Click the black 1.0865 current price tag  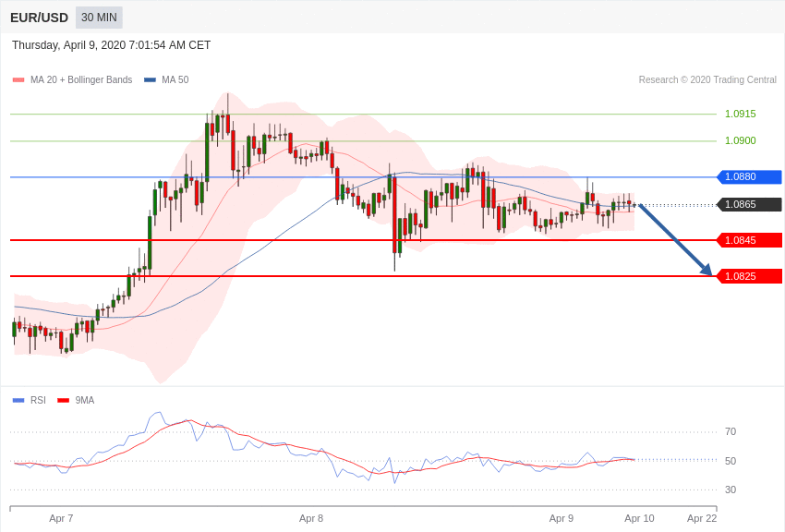(750, 204)
